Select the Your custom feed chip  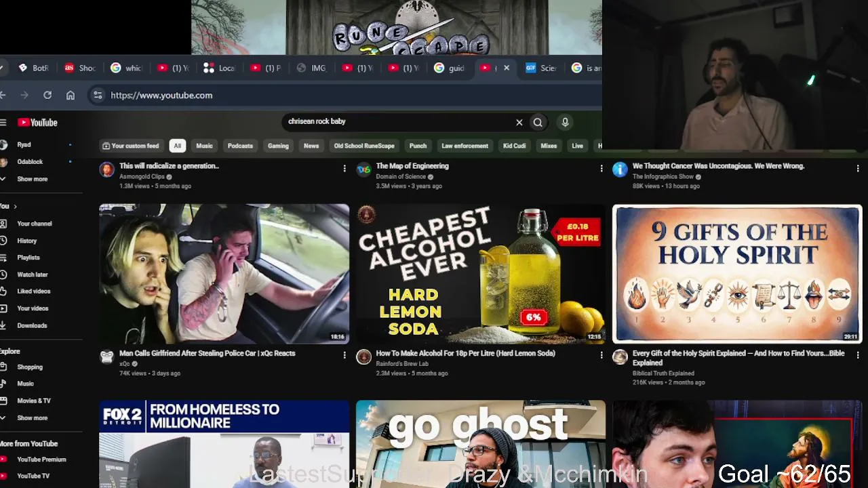pos(131,146)
